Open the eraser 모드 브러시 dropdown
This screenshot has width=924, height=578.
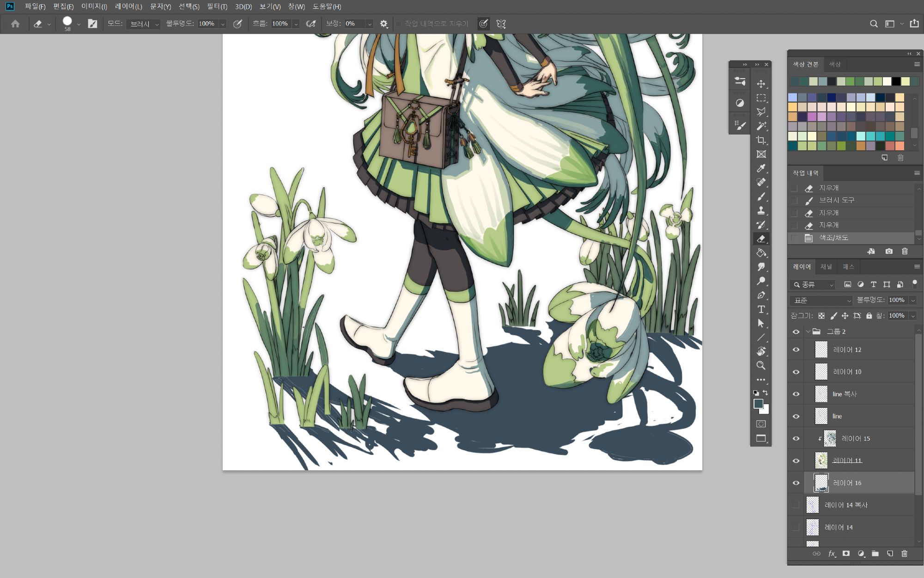click(x=144, y=24)
